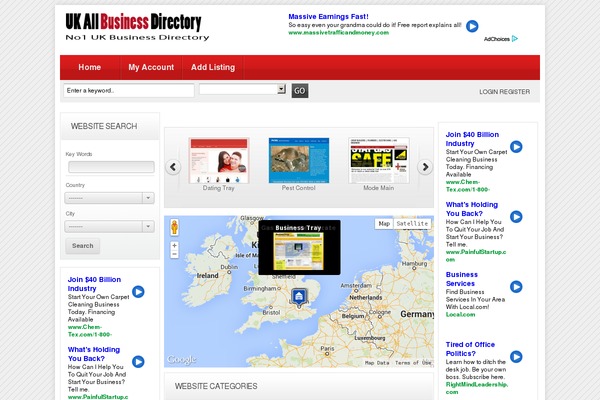
Task: Click the WEBSITE SEARCH heading
Action: click(104, 126)
